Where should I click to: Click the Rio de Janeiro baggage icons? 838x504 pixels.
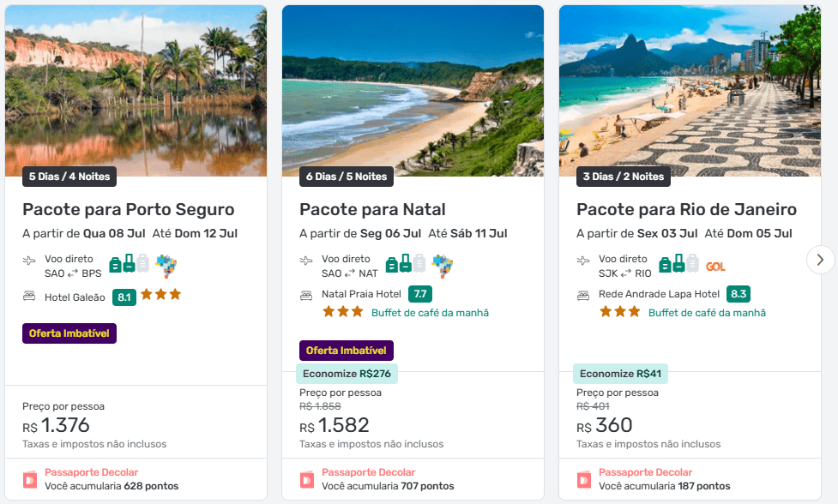click(678, 264)
